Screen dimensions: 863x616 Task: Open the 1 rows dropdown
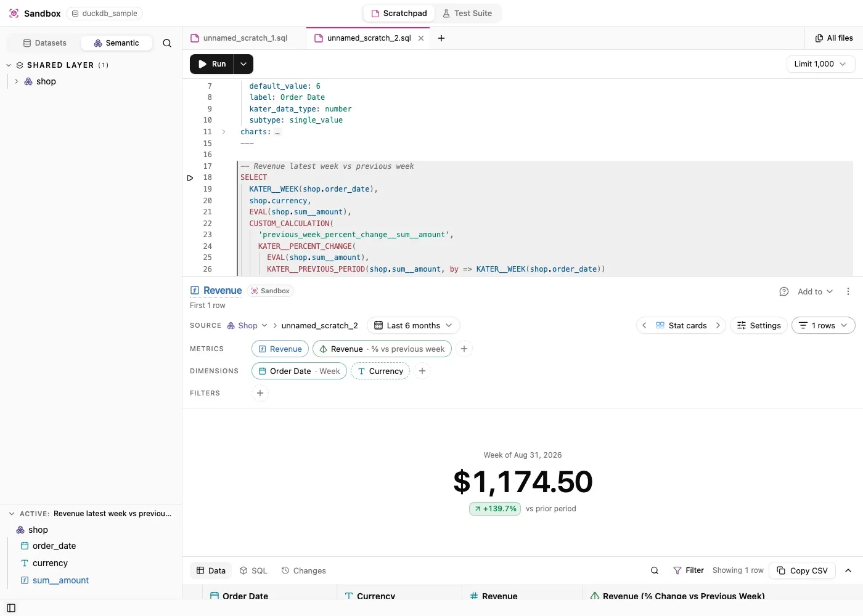tap(824, 325)
